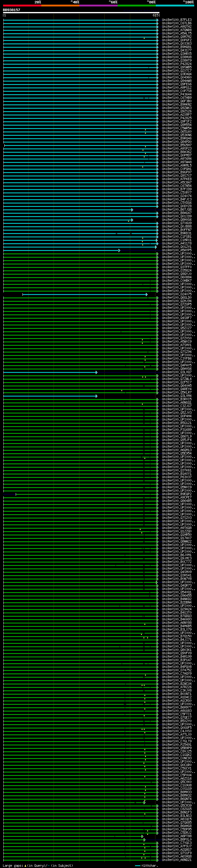The height and width of the screenshot is (868, 197).
Task: Select hit label UniRef100_O24075
Action: 177,294
